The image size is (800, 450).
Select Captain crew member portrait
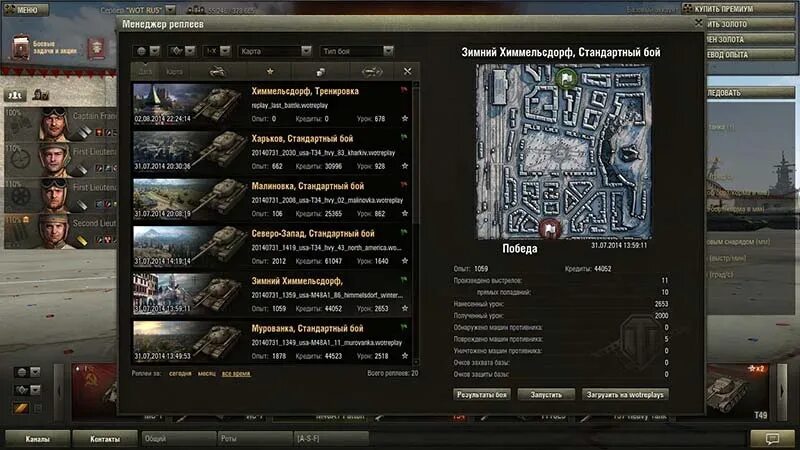point(54,123)
